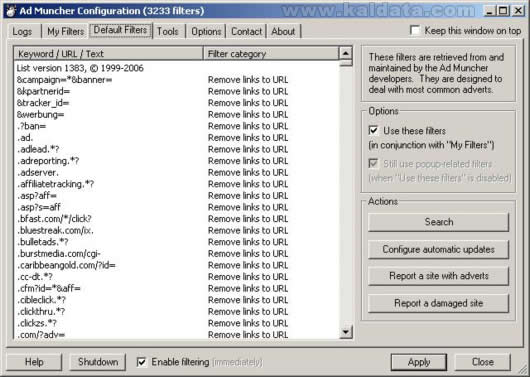Image resolution: width=530 pixels, height=377 pixels.
Task: Select the &kpartnerid= filter row
Action: [x=176, y=91]
